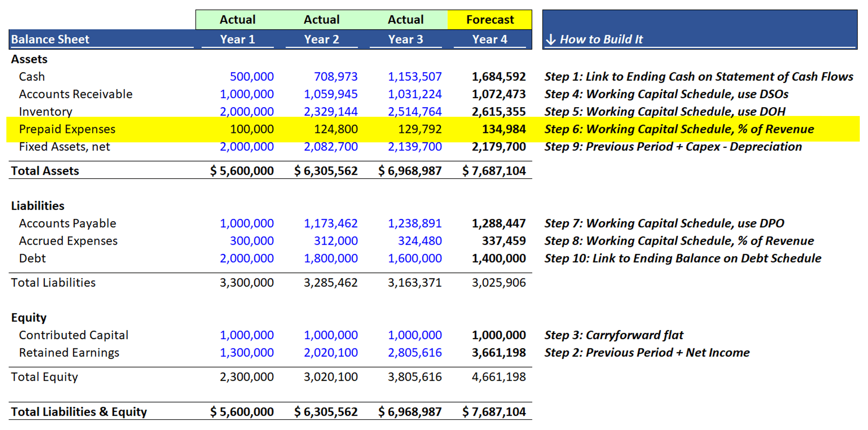Viewport: 868px width, 430px height.
Task: Click Step 7 note about DPO
Action: coord(664,223)
